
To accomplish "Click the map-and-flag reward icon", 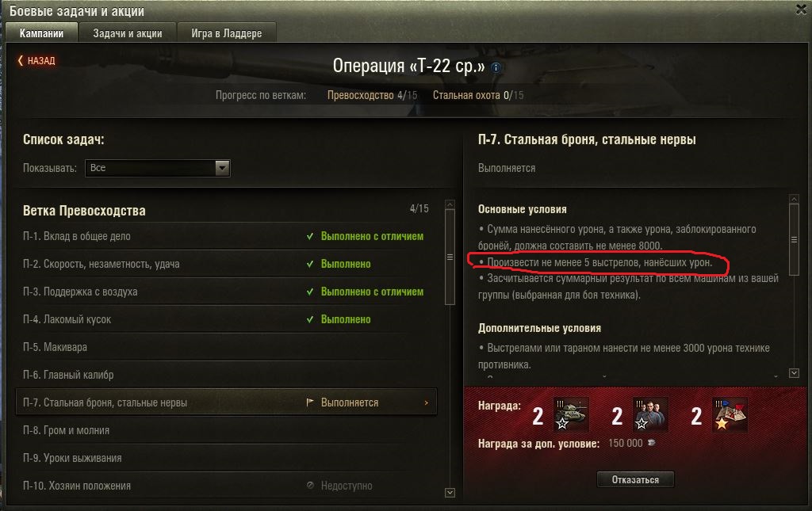I will pos(730,414).
